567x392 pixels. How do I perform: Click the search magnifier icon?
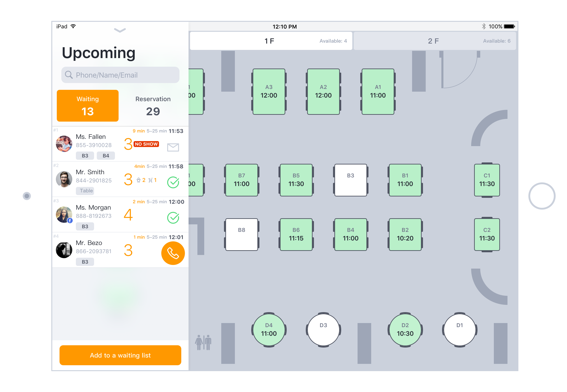click(x=69, y=75)
